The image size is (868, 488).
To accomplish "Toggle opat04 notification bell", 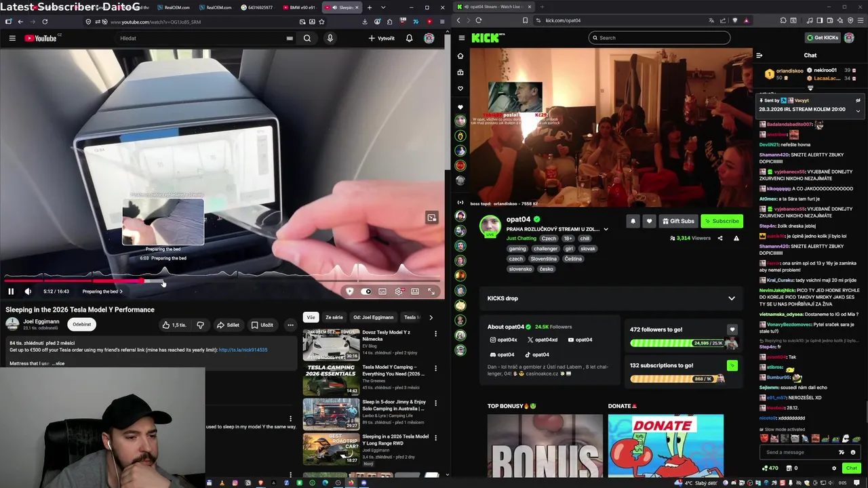I will click(x=633, y=221).
